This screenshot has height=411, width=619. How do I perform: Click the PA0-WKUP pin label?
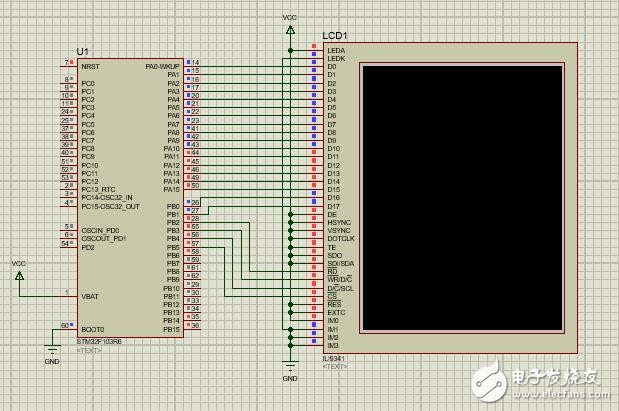tap(162, 66)
